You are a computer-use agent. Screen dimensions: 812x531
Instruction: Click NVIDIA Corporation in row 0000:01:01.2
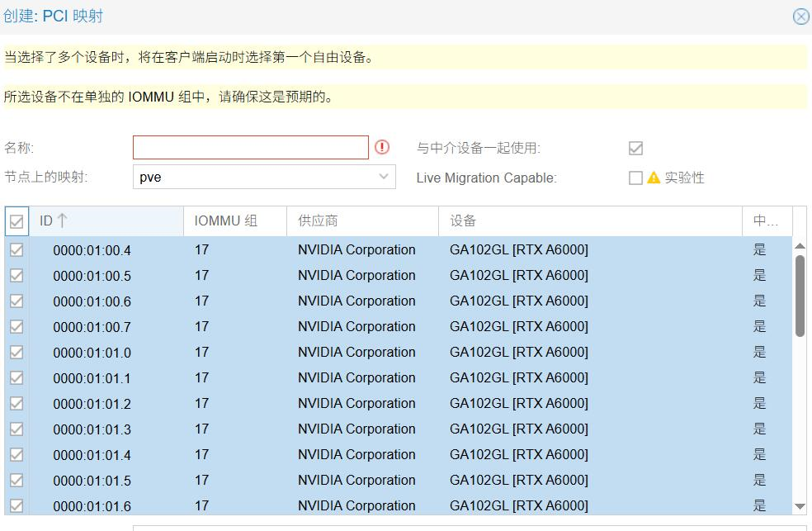pyautogui.click(x=356, y=403)
